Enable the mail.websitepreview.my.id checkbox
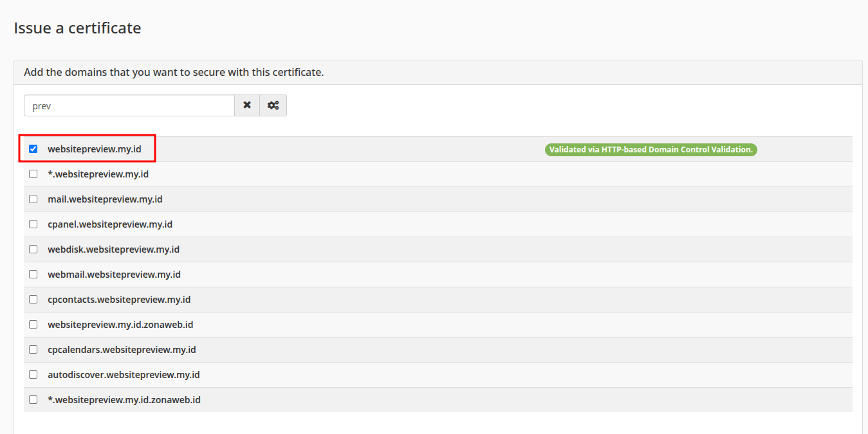The width and height of the screenshot is (868, 434). [x=33, y=199]
